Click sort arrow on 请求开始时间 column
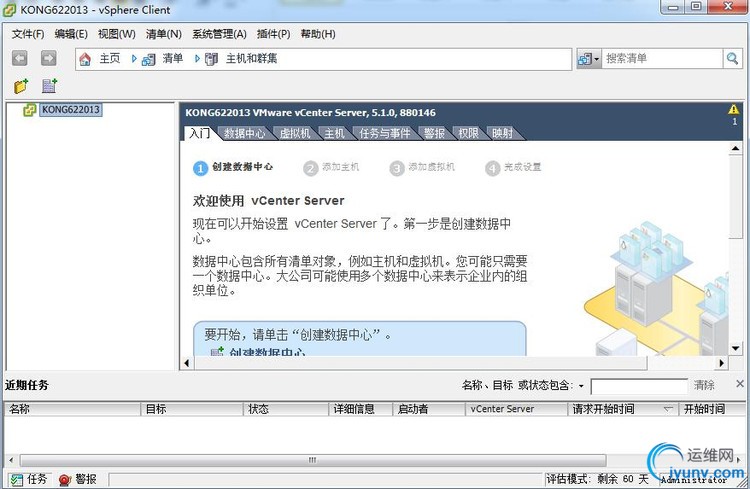Viewport: 750px width, 489px height. (x=668, y=409)
